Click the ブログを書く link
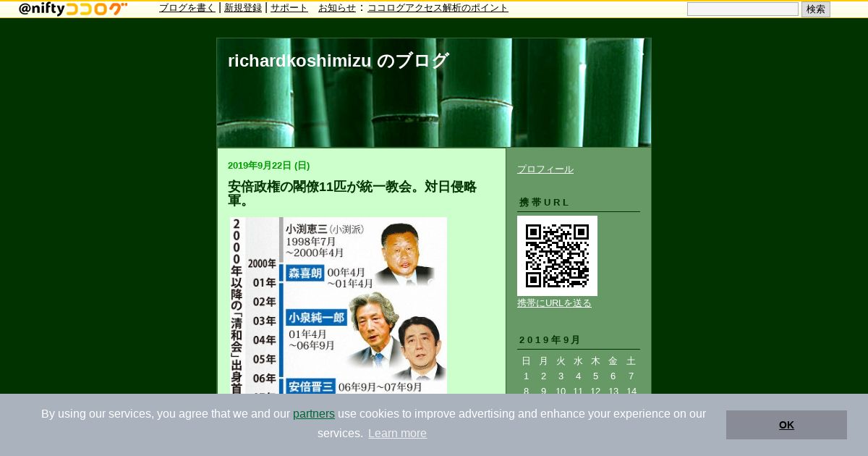 pyautogui.click(x=187, y=8)
